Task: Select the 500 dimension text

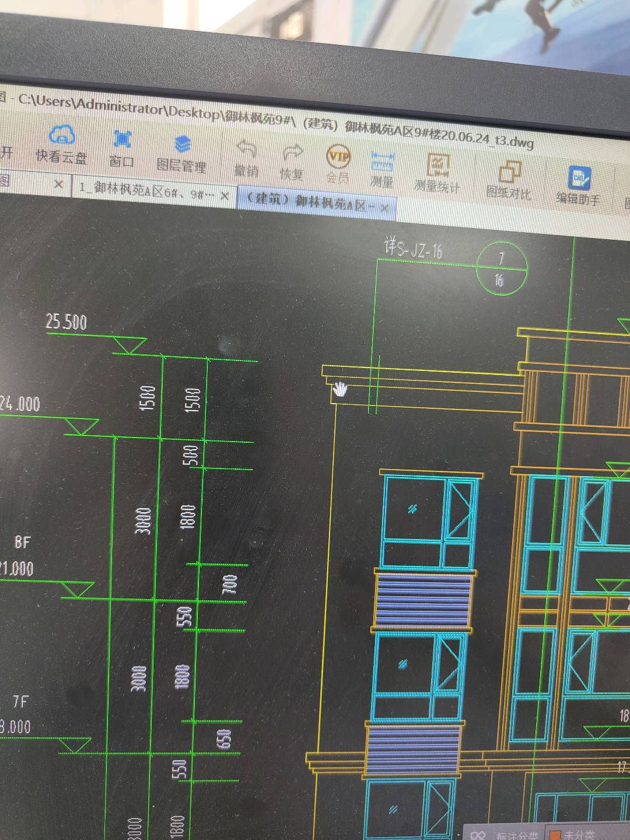Action: (x=191, y=455)
